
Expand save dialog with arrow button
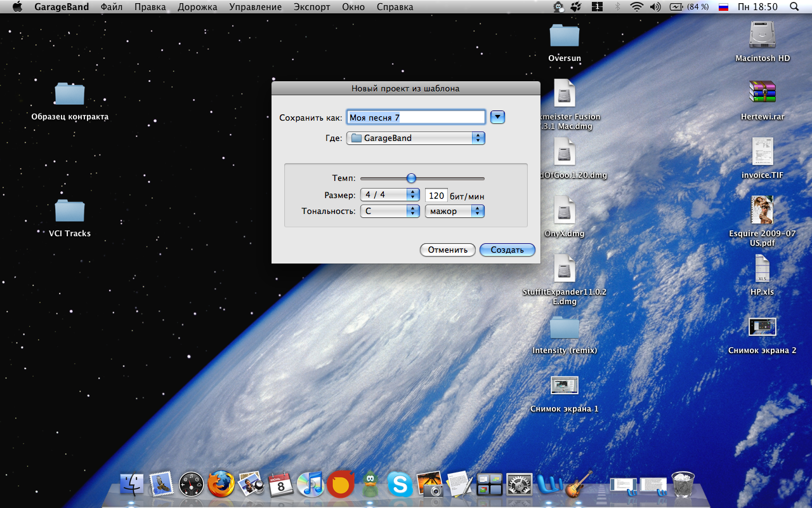point(497,117)
